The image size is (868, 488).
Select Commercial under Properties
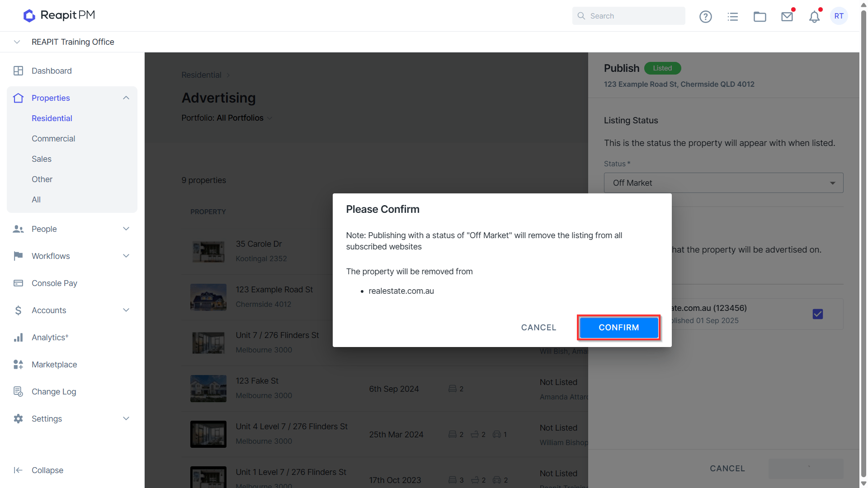pos(53,139)
